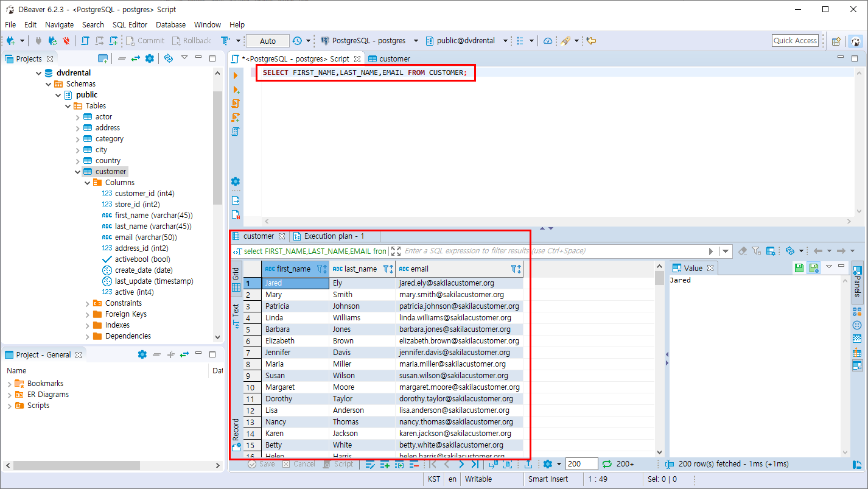Click the Clear filter eraser icon
Image resolution: width=868 pixels, height=489 pixels.
(x=743, y=251)
